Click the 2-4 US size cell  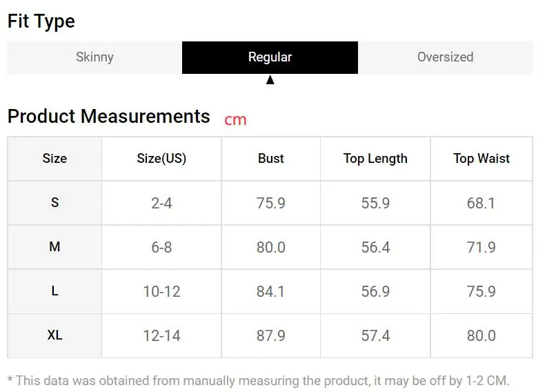[161, 203]
